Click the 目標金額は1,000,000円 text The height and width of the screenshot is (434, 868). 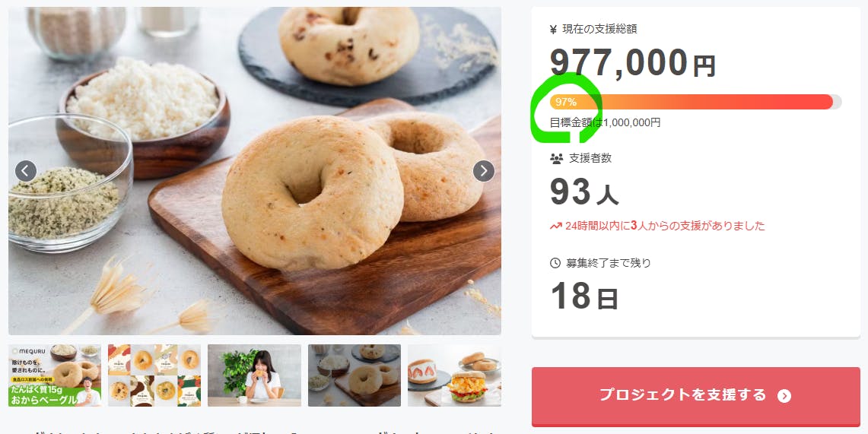[x=605, y=122]
